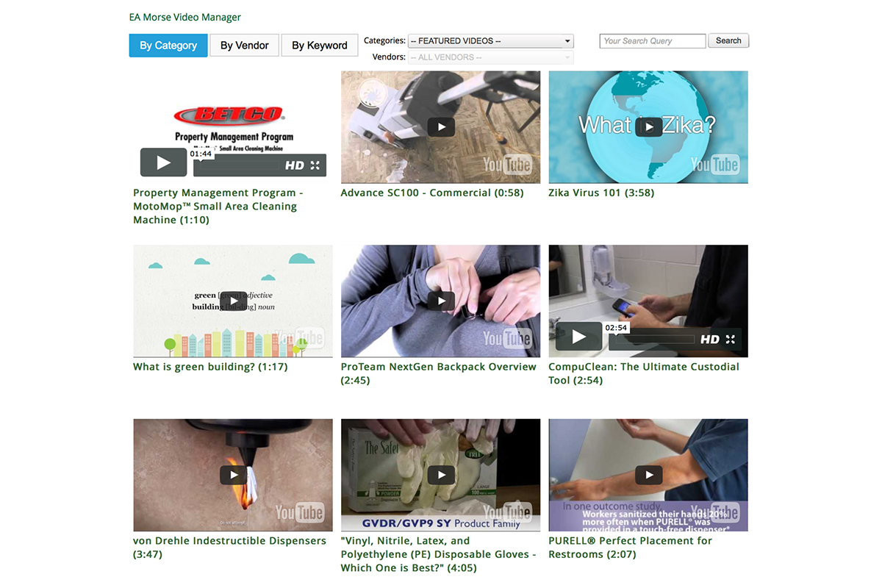Image resolution: width=882 pixels, height=588 pixels.
Task: Open green building video on YouTube via logo
Action: pos(300,339)
